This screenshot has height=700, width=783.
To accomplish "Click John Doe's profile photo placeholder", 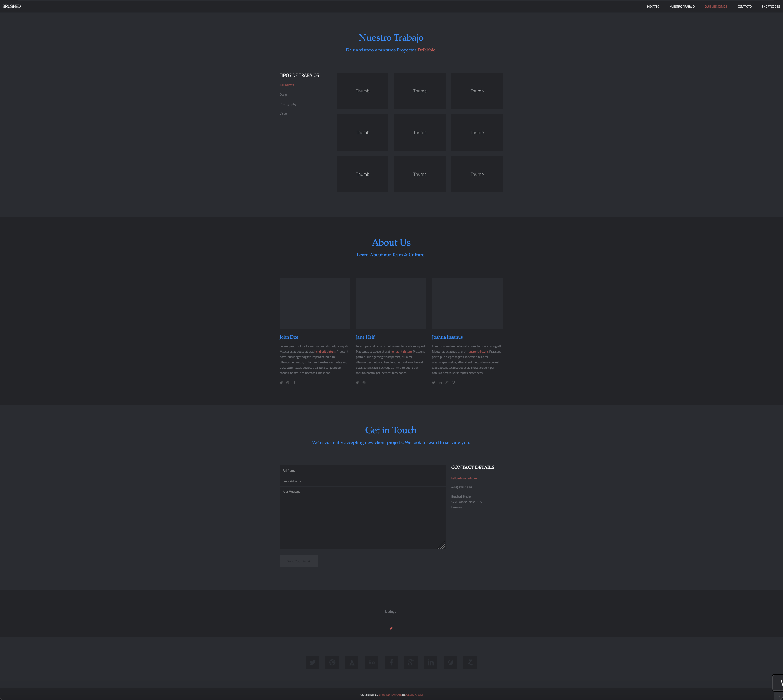I will (315, 303).
